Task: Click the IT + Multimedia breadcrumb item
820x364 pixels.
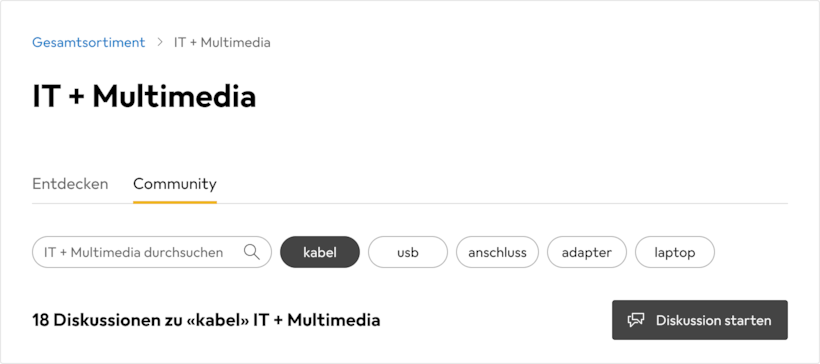Action: (222, 42)
